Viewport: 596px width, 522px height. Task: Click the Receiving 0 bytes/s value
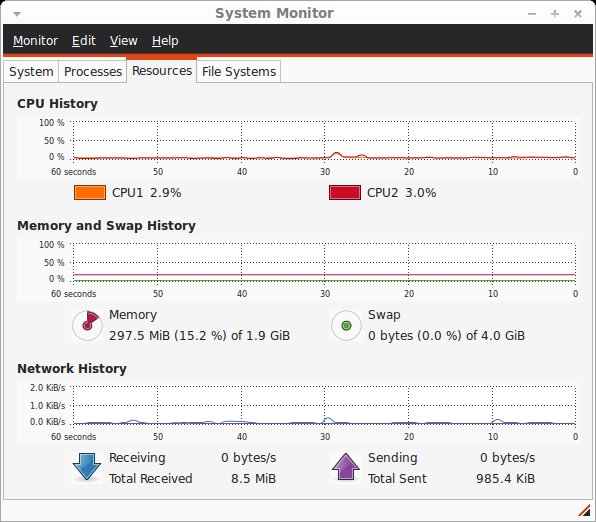point(249,458)
